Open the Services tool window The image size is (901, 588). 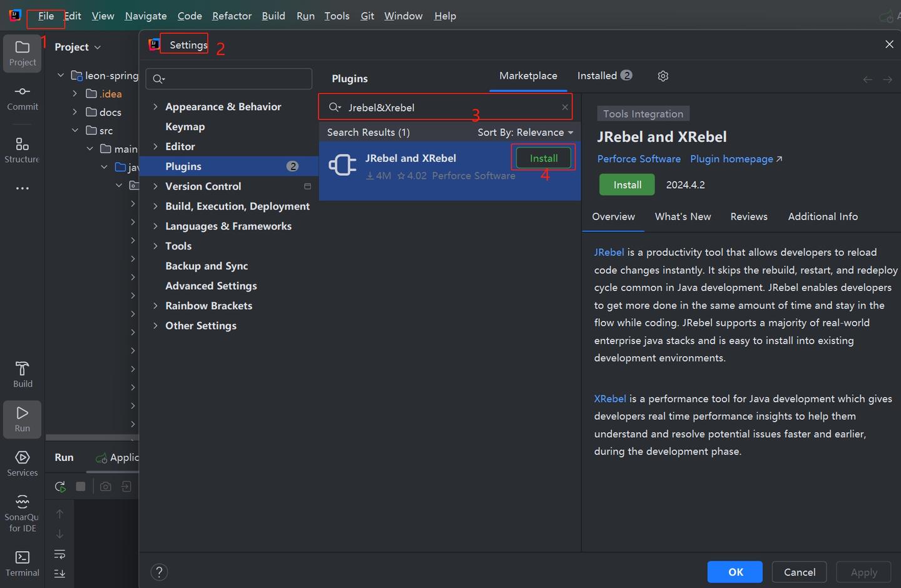[x=23, y=464]
